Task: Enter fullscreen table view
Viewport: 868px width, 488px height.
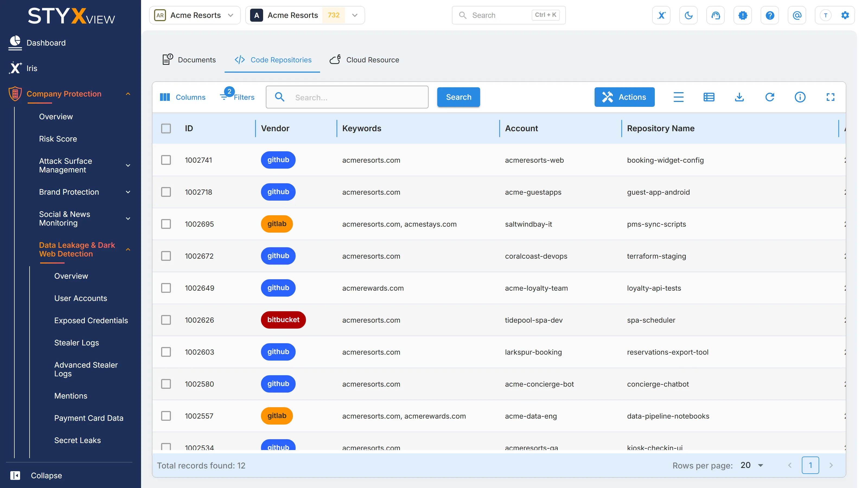Action: click(x=830, y=97)
